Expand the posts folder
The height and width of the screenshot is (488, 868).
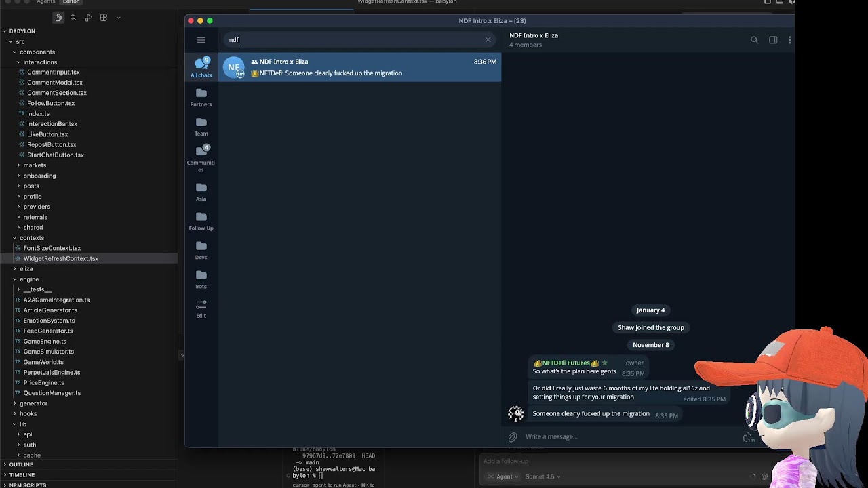tap(31, 186)
